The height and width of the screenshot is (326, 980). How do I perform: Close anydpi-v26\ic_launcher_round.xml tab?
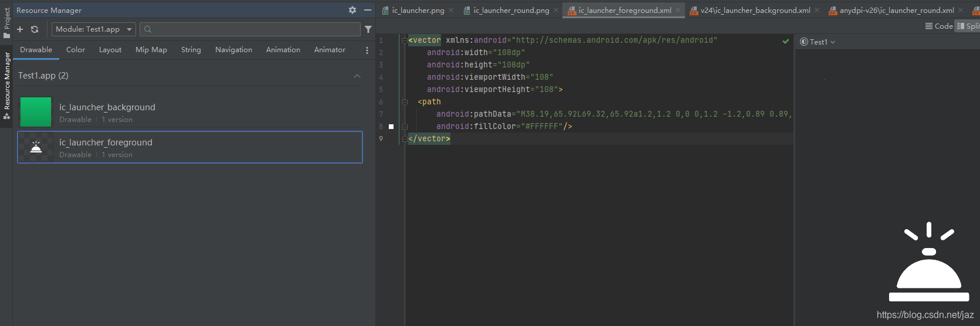[961, 10]
